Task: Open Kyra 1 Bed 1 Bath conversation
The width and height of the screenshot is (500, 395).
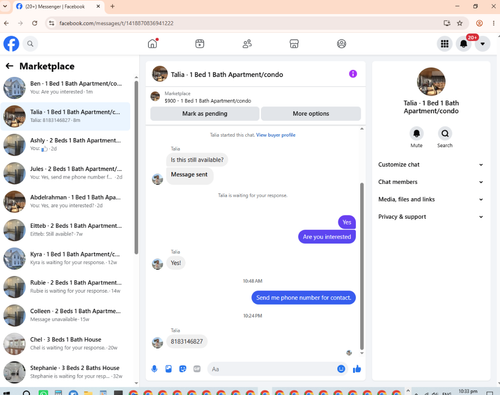Action: point(65,258)
